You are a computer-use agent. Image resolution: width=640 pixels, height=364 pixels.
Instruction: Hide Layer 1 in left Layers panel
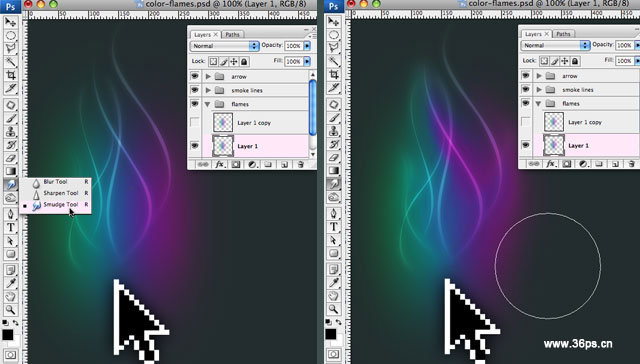tap(195, 146)
